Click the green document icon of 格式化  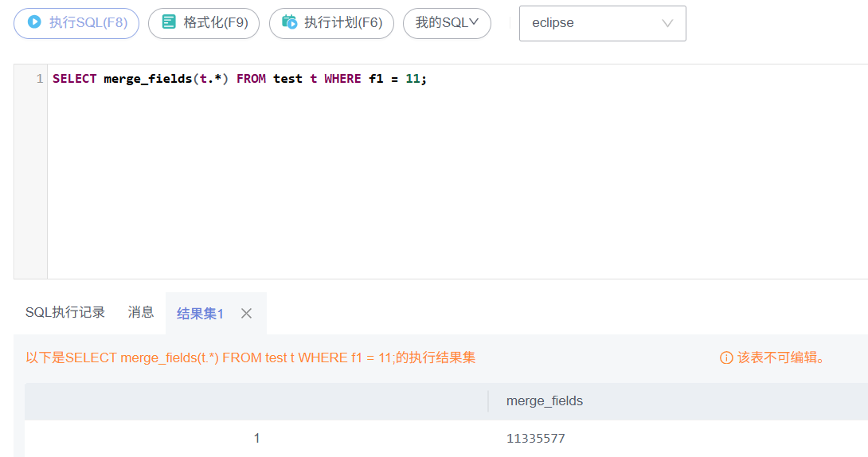[169, 22]
